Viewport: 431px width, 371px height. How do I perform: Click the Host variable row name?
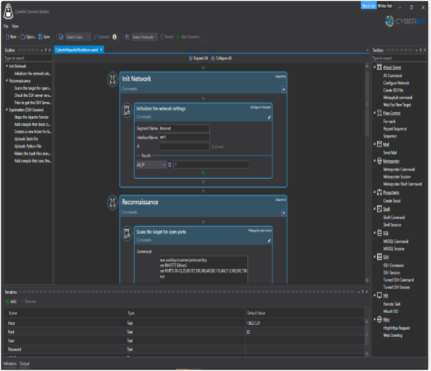point(11,323)
